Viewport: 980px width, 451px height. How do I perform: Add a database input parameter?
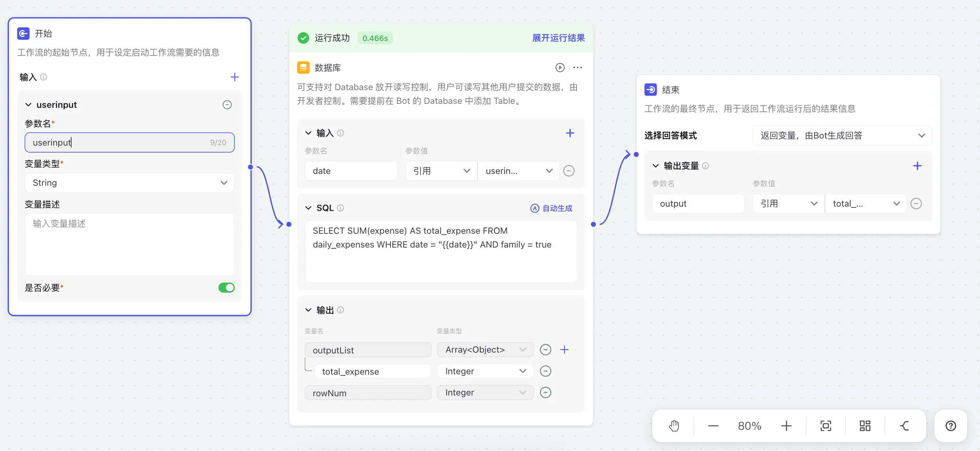coord(570,133)
